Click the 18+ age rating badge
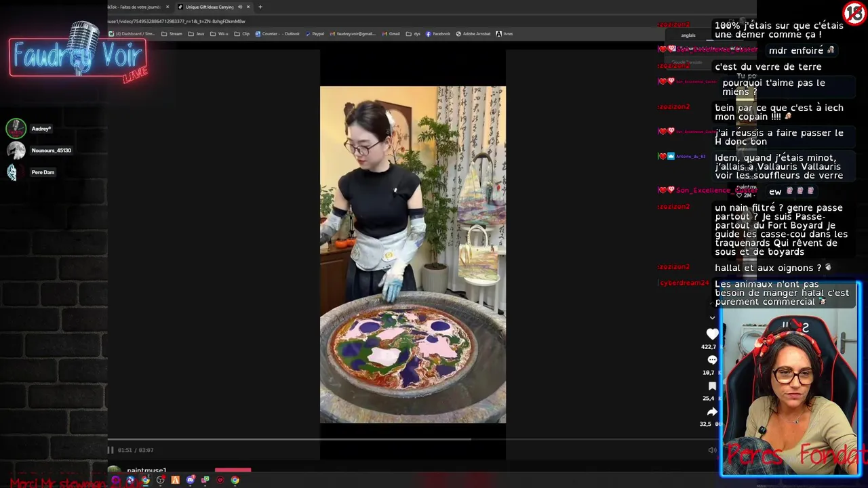The width and height of the screenshot is (868, 488). coord(854,12)
